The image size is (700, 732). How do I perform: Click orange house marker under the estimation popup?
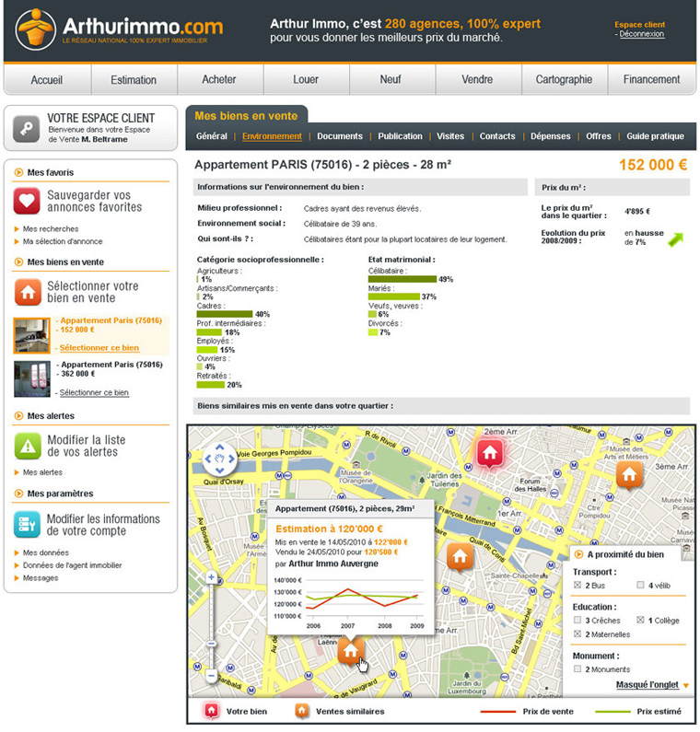click(351, 651)
